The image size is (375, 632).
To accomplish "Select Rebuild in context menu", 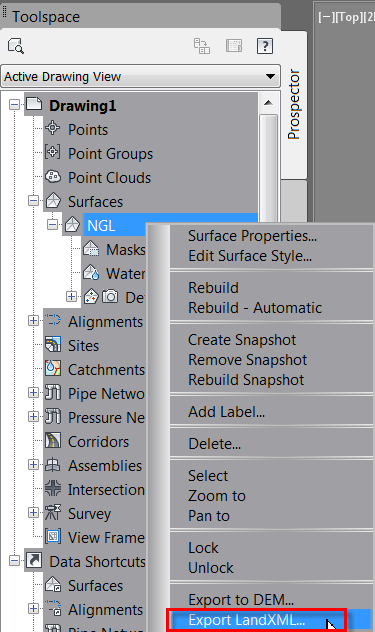I will 213,288.
